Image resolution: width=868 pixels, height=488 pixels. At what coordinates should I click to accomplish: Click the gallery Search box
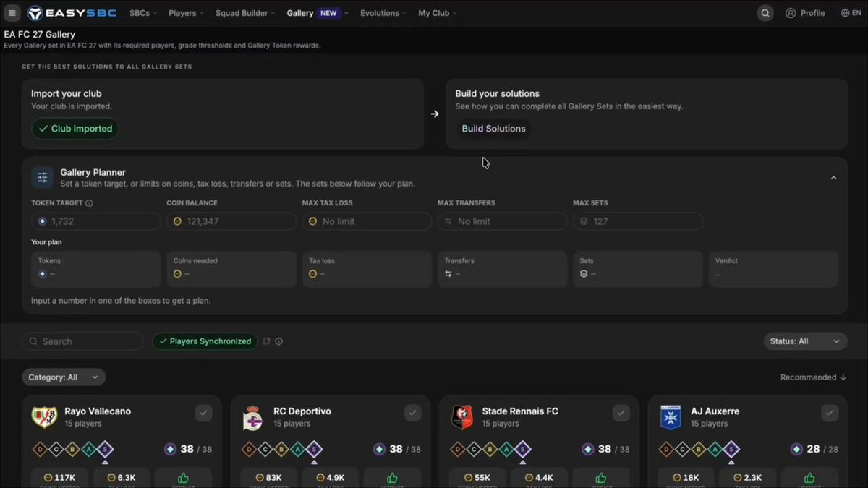click(82, 341)
